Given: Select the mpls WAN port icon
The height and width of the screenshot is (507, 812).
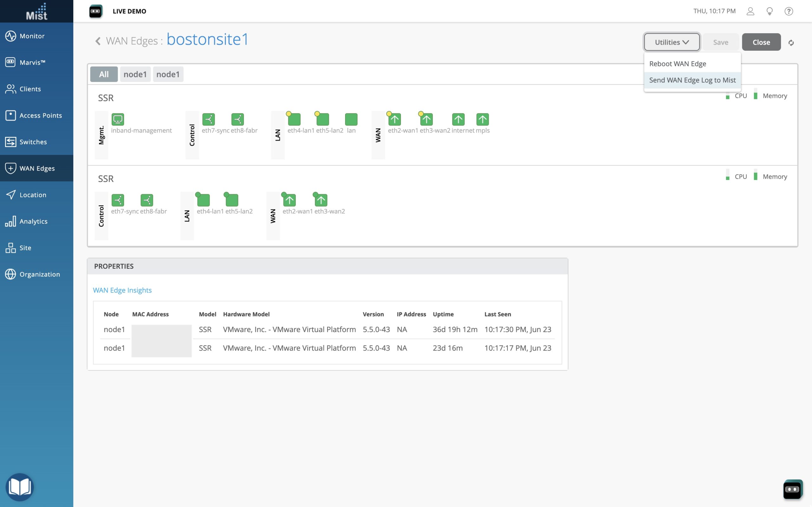Looking at the screenshot, I should (482, 119).
